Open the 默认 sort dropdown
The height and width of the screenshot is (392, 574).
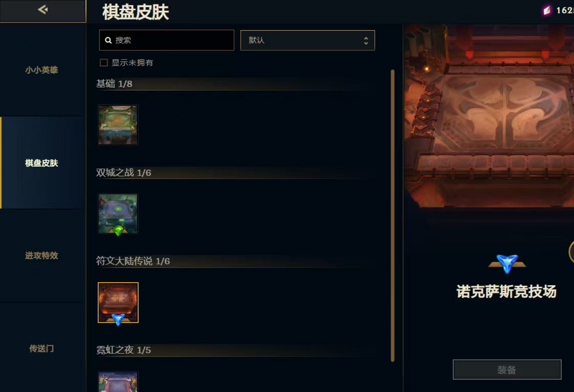pyautogui.click(x=308, y=40)
